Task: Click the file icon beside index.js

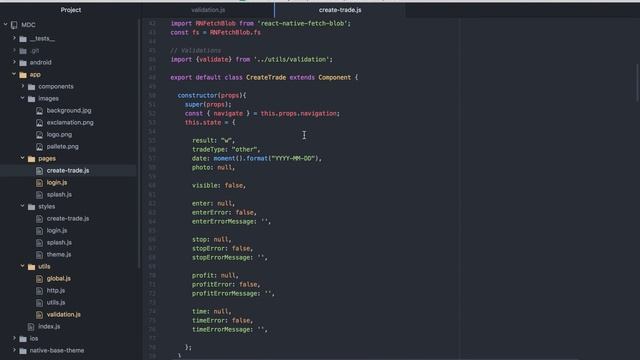Action: pyautogui.click(x=31, y=327)
